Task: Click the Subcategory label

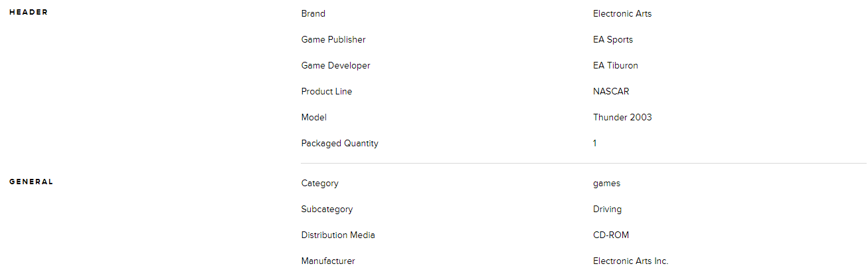Action: [x=327, y=209]
